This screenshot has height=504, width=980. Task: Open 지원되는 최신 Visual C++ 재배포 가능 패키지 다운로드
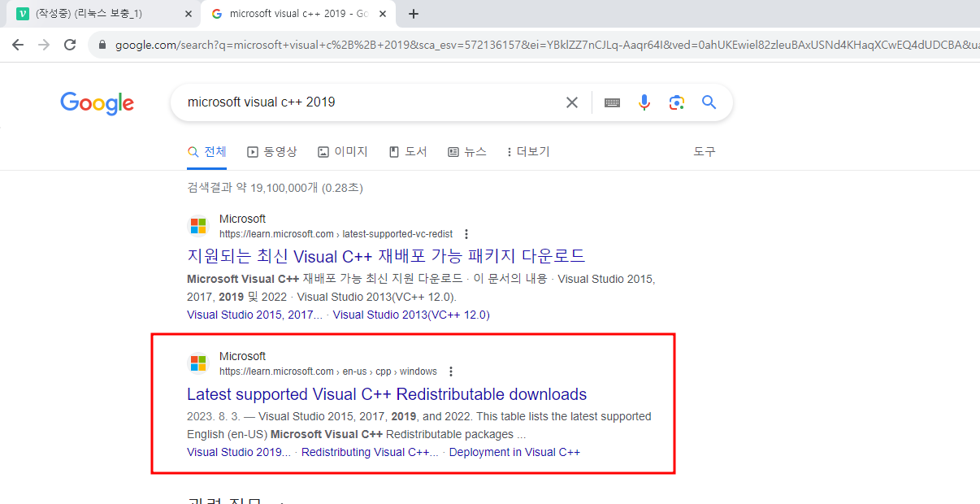click(x=386, y=256)
